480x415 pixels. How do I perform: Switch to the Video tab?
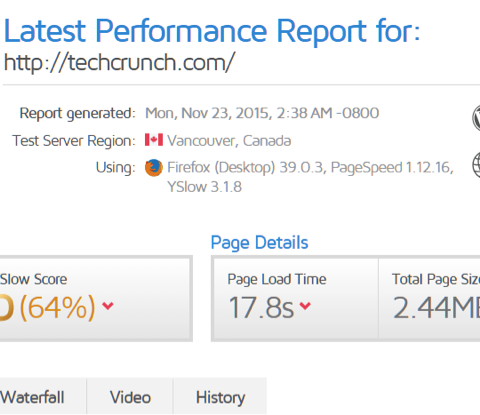pos(130,396)
